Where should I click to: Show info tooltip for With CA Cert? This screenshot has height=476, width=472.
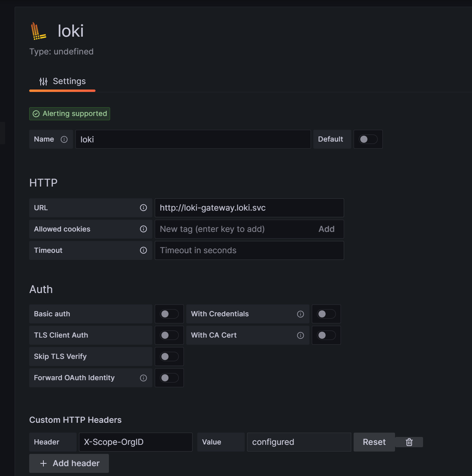pos(301,335)
